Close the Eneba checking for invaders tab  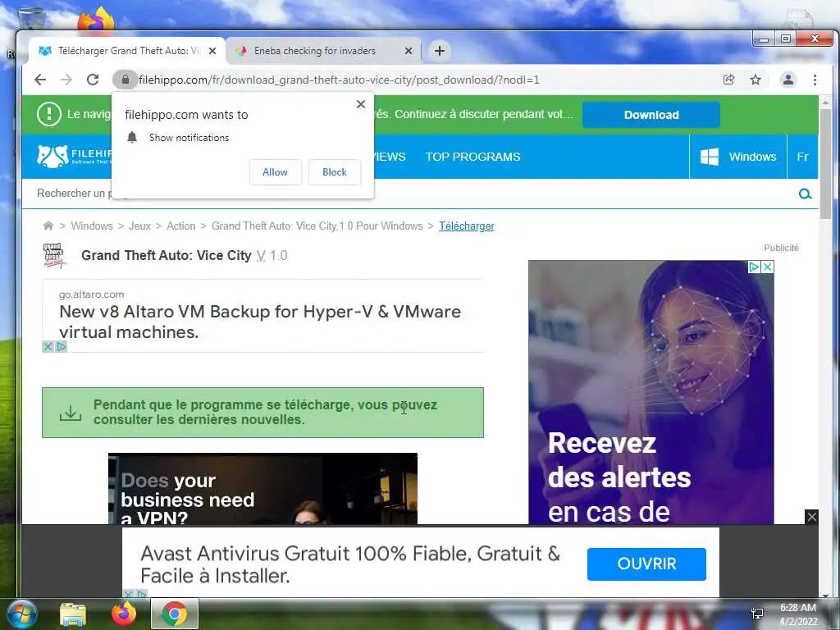tap(409, 51)
